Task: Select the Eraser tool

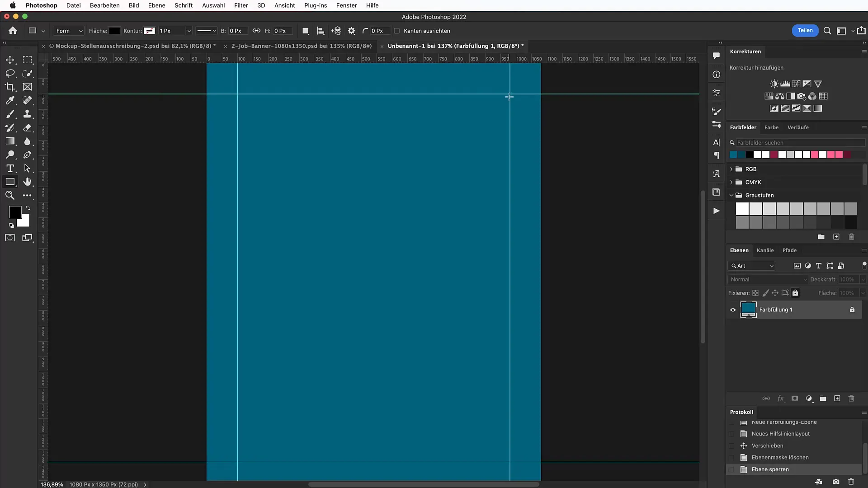Action: 28,127
